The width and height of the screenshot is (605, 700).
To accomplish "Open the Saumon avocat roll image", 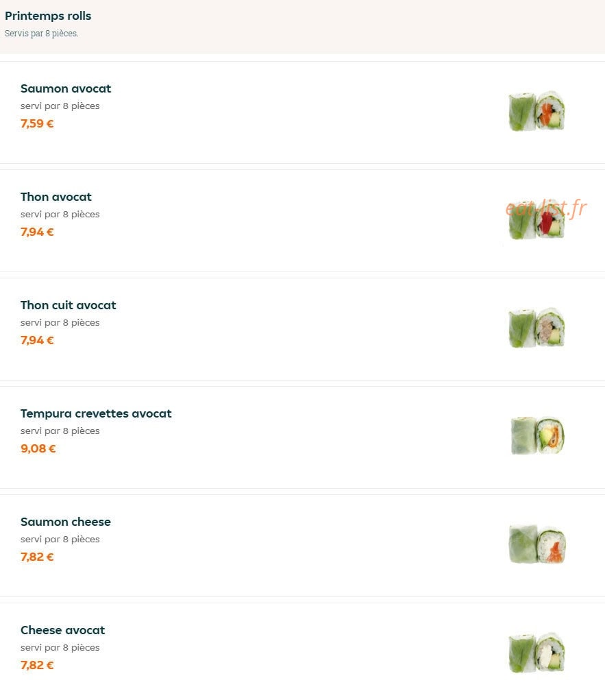I will [536, 111].
